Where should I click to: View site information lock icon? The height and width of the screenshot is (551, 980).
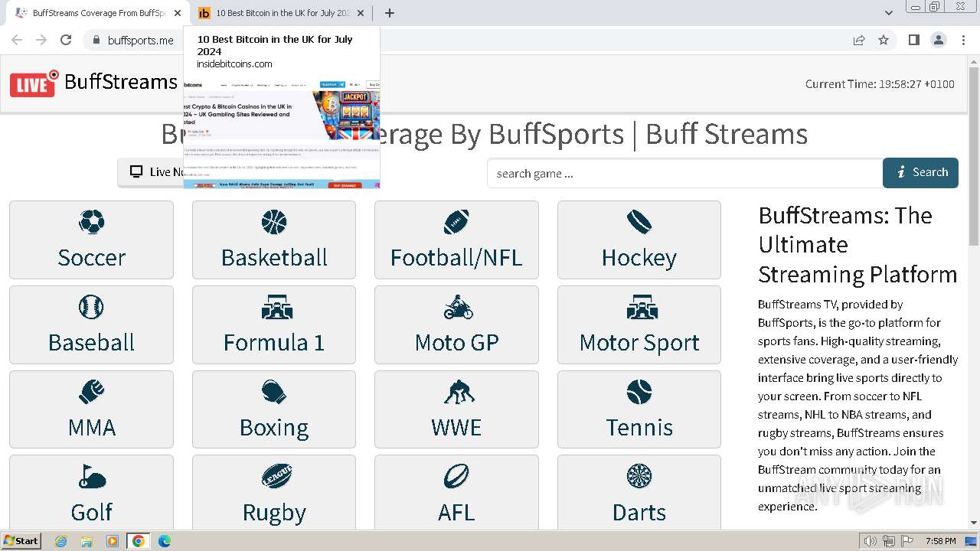point(96,40)
